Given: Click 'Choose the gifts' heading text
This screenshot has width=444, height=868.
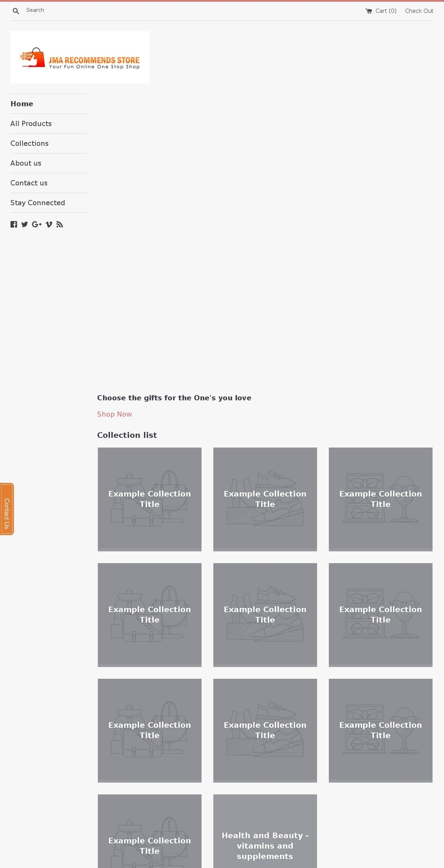Looking at the screenshot, I should point(174,398).
